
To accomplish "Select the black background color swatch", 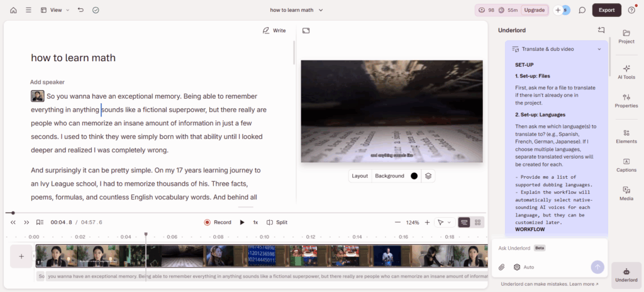I will click(414, 176).
